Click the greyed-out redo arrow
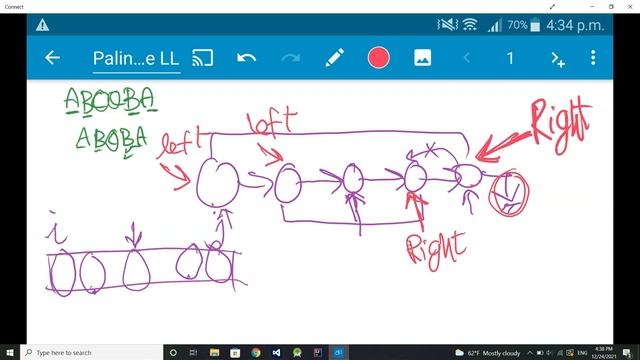The height and width of the screenshot is (360, 640). 291,58
